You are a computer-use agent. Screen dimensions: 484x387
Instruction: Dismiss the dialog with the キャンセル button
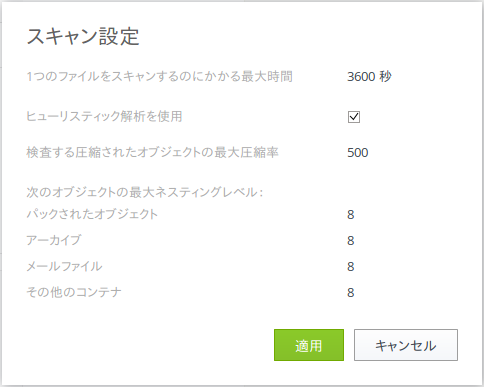406,345
